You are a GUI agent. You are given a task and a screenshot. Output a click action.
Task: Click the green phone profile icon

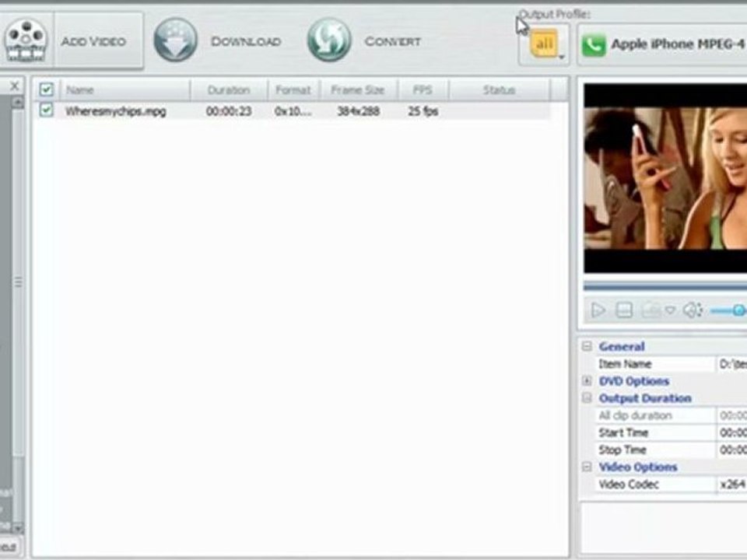(594, 45)
